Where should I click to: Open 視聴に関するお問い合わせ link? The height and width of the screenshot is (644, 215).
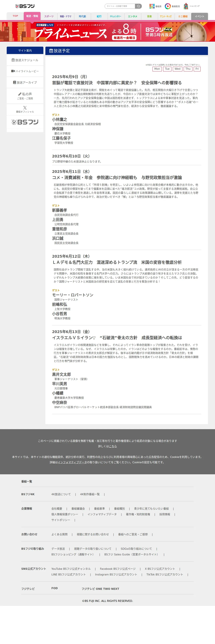93,534
